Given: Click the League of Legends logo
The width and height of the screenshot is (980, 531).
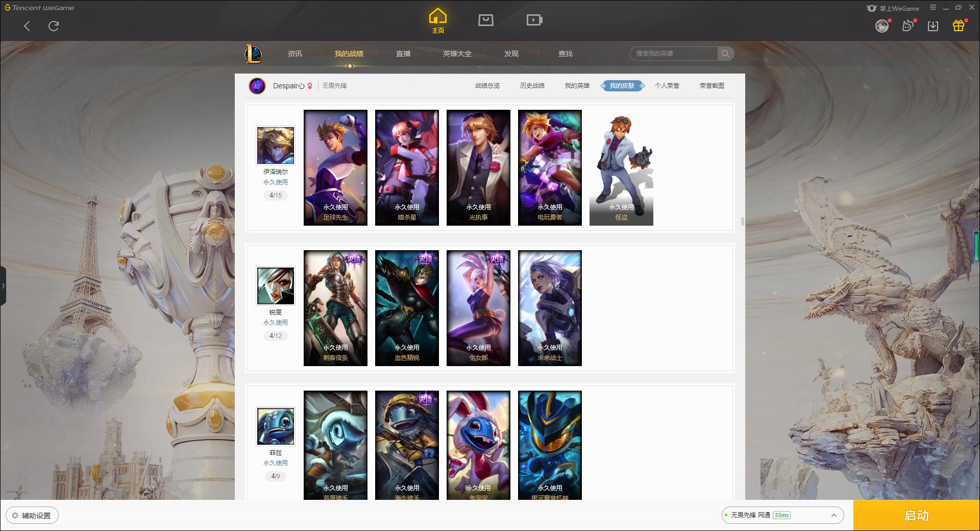Looking at the screenshot, I should point(253,54).
